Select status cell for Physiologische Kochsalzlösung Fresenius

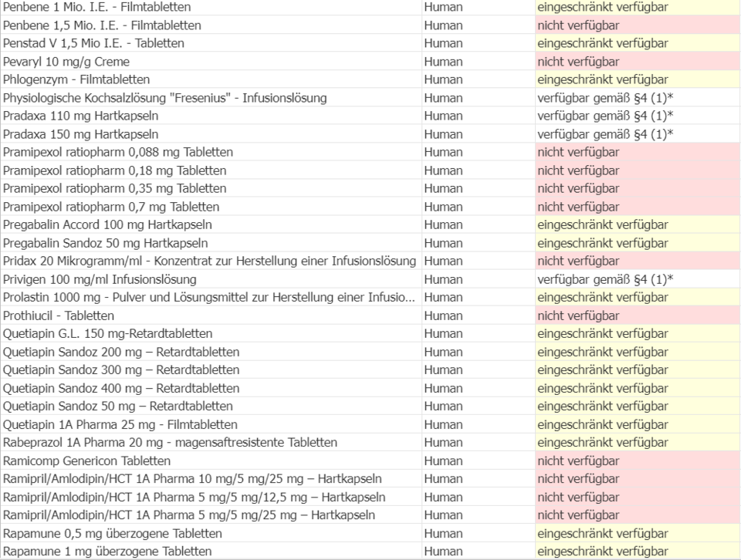(x=605, y=98)
